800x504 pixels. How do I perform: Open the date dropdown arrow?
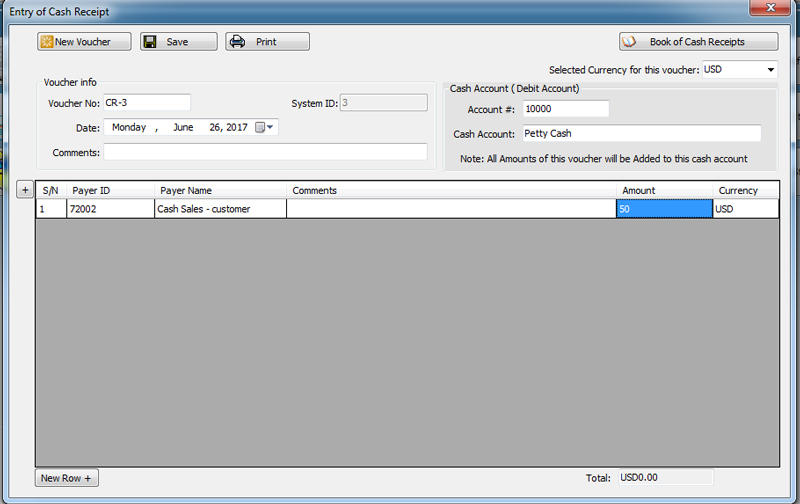pyautogui.click(x=270, y=127)
